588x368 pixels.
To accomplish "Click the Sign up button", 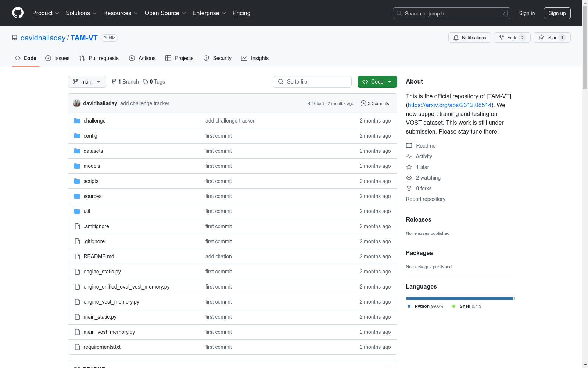I will point(557,13).
